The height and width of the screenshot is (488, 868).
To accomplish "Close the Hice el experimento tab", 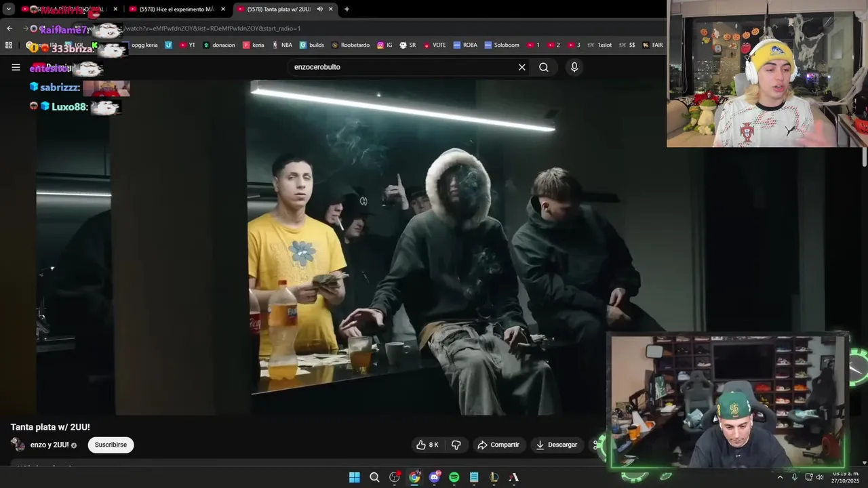I will point(223,9).
